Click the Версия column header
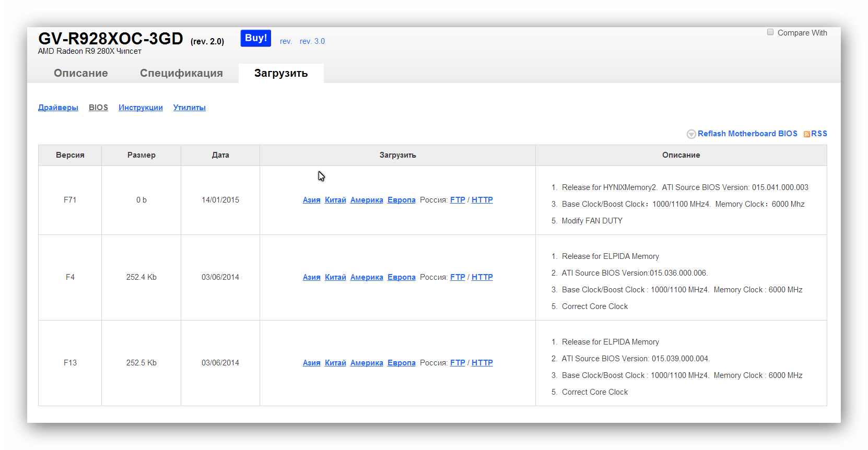The width and height of the screenshot is (868, 450). point(70,155)
